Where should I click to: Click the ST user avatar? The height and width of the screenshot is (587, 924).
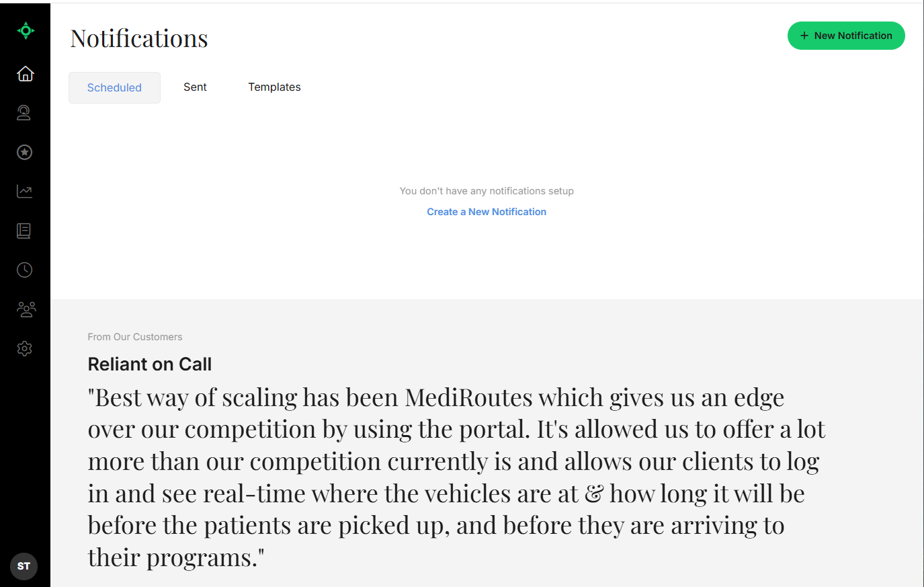pyautogui.click(x=24, y=566)
